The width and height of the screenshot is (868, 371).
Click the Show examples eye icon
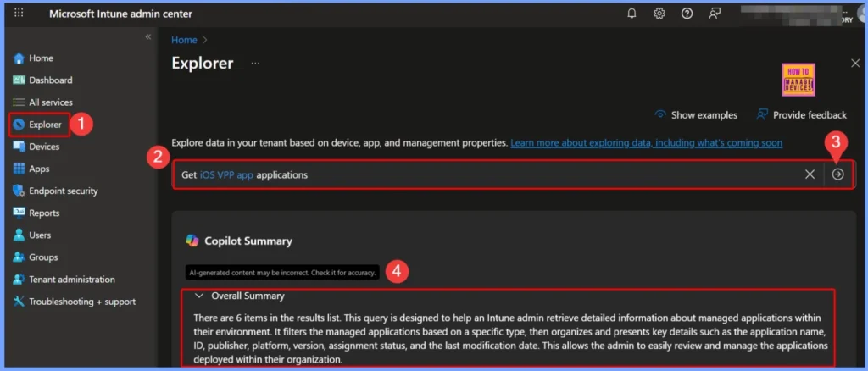point(659,115)
